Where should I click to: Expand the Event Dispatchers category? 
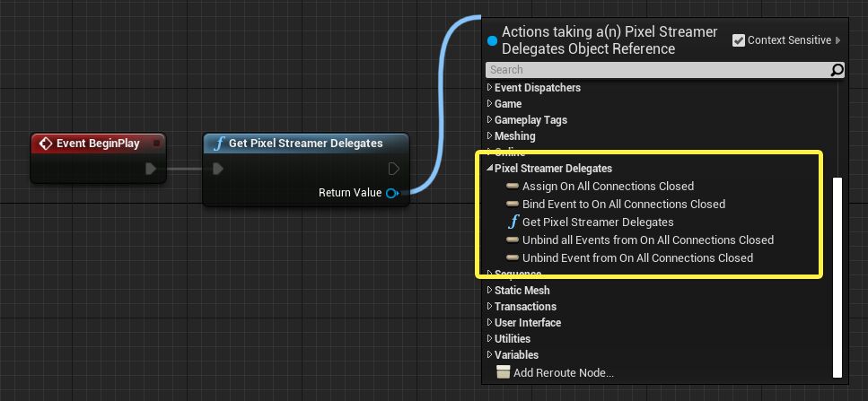[490, 88]
